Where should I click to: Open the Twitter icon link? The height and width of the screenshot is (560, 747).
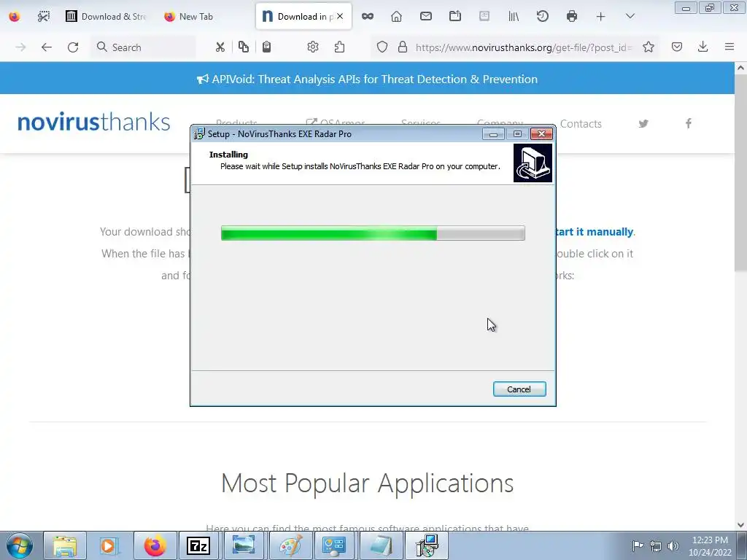point(643,124)
